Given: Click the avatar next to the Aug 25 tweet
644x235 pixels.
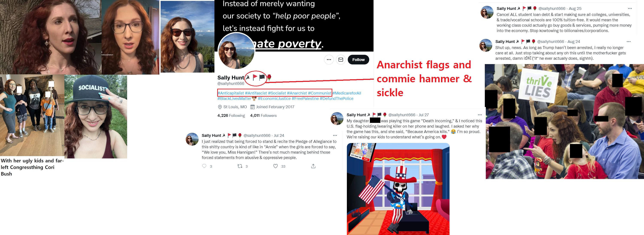Looking at the screenshot, I should tap(487, 12).
